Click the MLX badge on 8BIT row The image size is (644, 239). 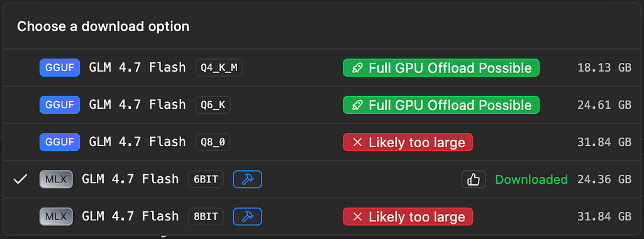pyautogui.click(x=56, y=216)
